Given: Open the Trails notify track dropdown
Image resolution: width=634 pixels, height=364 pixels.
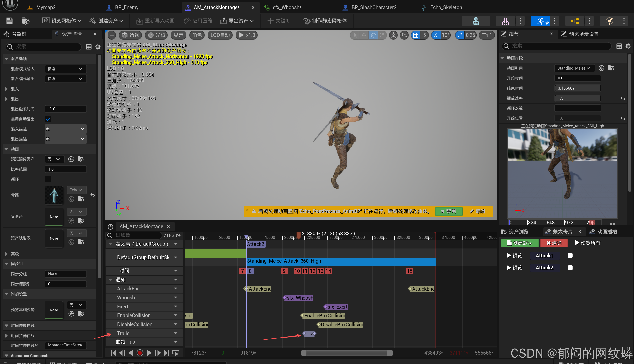Looking at the screenshot, I should coord(176,333).
